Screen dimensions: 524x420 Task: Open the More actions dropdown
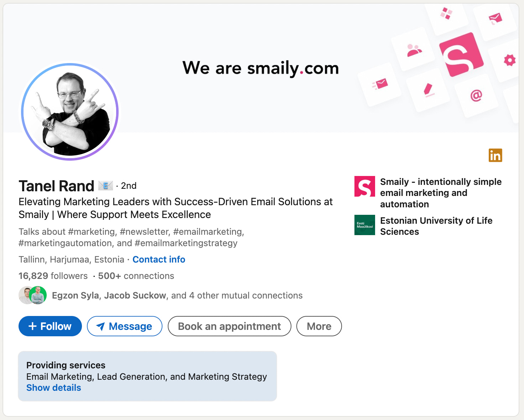pyautogui.click(x=319, y=326)
